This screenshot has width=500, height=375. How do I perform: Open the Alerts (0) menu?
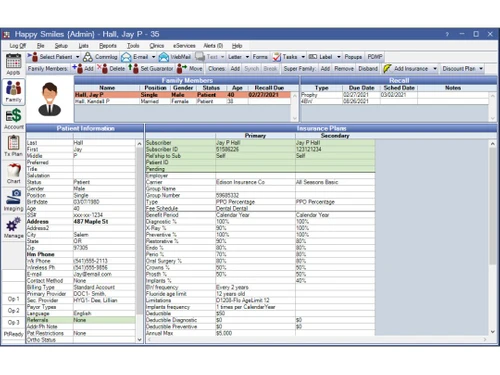(x=213, y=46)
